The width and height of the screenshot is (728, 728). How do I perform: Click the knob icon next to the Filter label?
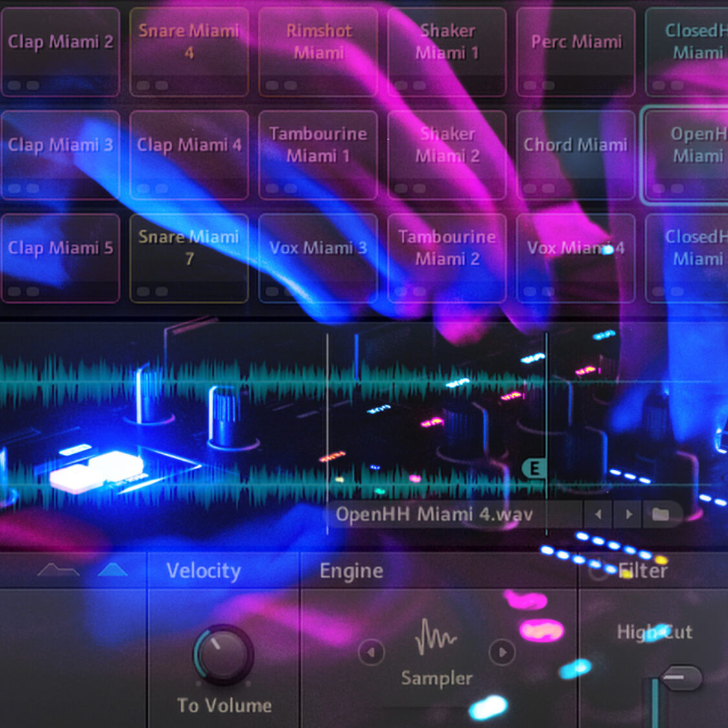tap(600, 571)
